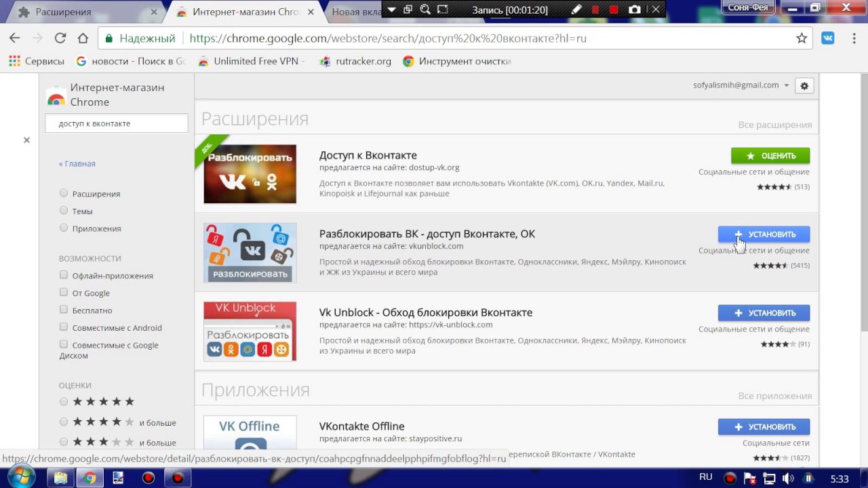Stop the recording with the red square

(614, 9)
